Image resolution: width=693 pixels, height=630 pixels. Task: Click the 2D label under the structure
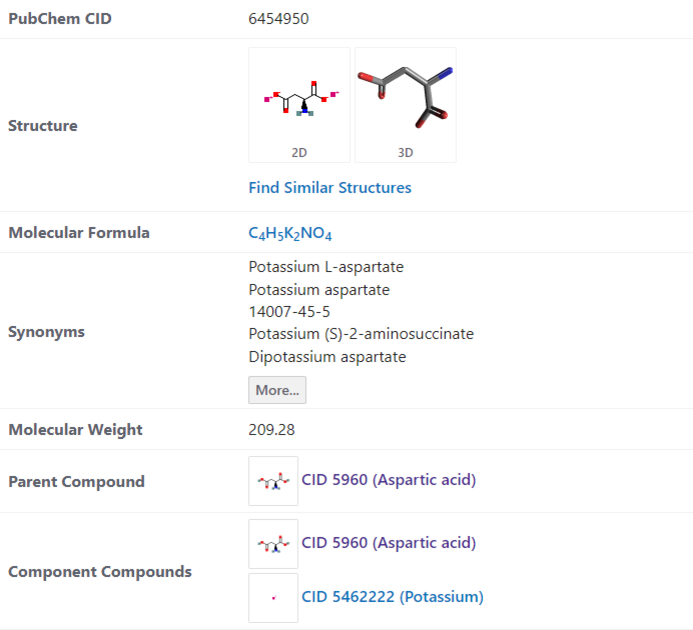[x=299, y=153]
